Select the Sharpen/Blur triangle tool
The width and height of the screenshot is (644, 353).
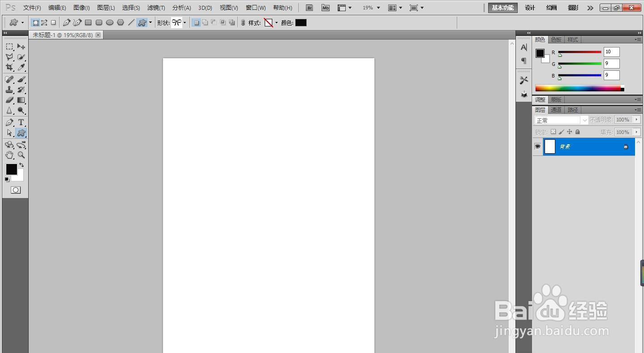(x=9, y=110)
